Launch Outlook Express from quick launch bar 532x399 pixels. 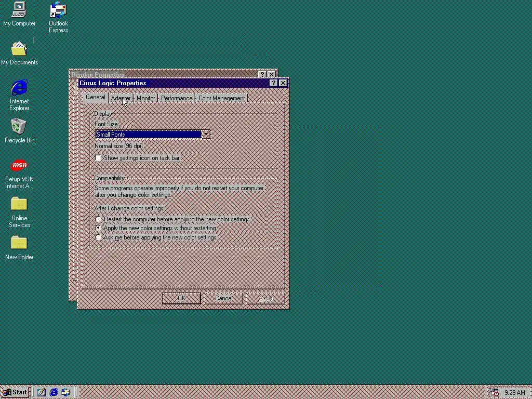[x=65, y=392]
